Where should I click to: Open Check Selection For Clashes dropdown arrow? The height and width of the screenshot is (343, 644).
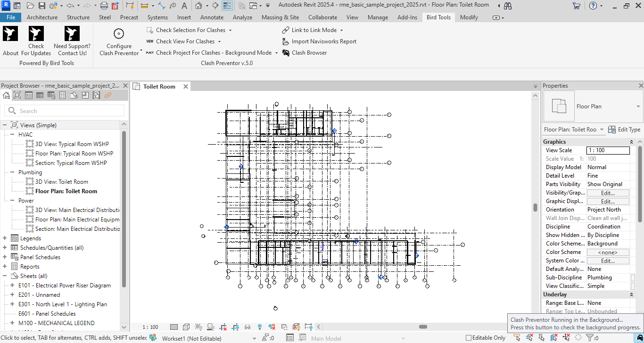point(230,30)
